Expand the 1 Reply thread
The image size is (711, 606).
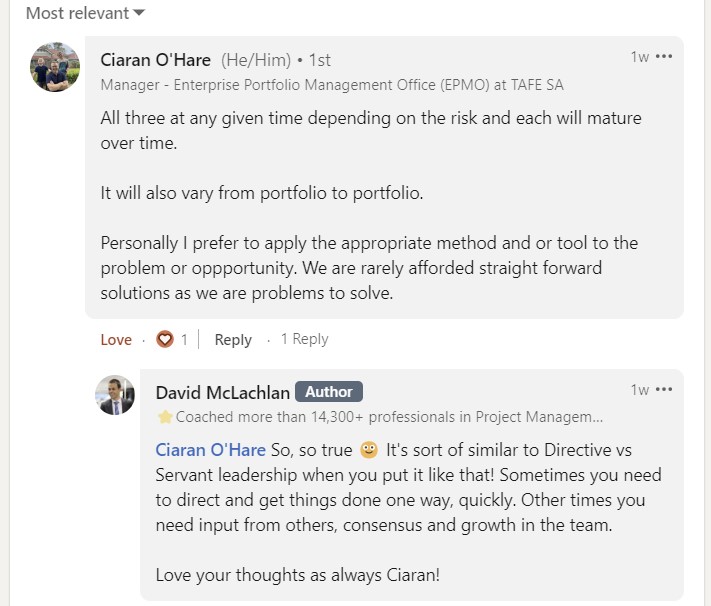tap(304, 339)
